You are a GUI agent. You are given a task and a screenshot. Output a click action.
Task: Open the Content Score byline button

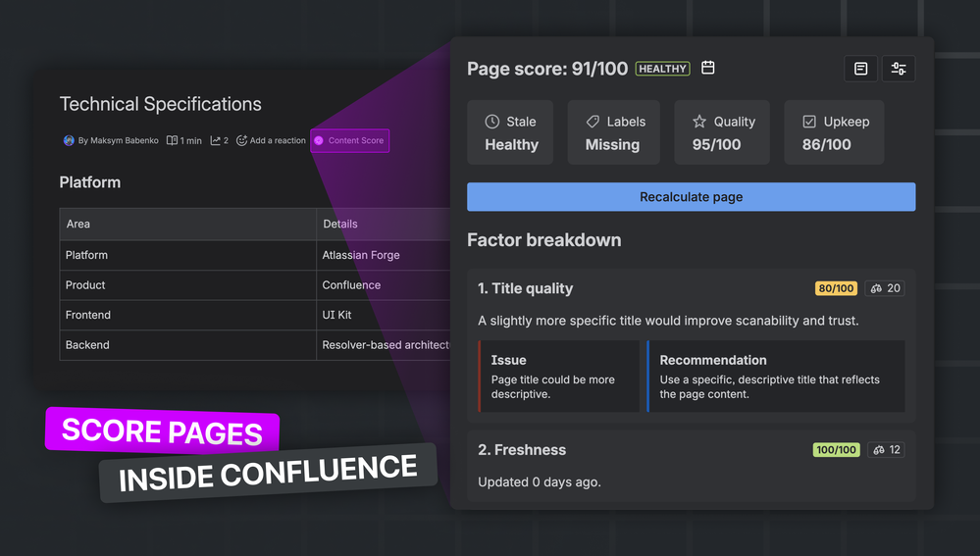pos(350,140)
